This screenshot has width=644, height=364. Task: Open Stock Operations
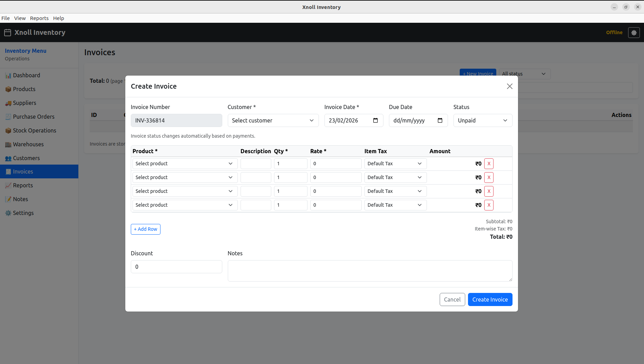[34, 130]
